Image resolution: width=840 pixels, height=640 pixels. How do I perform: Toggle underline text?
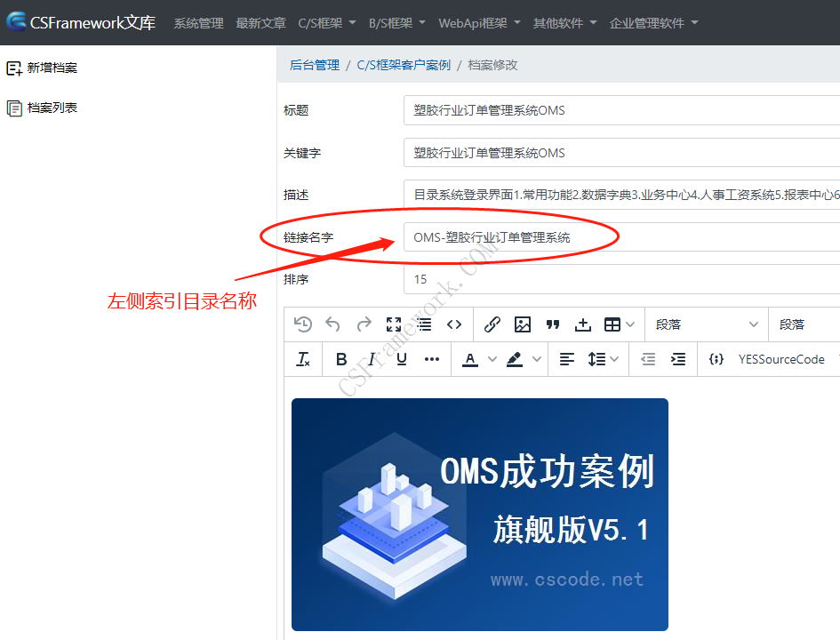click(402, 359)
